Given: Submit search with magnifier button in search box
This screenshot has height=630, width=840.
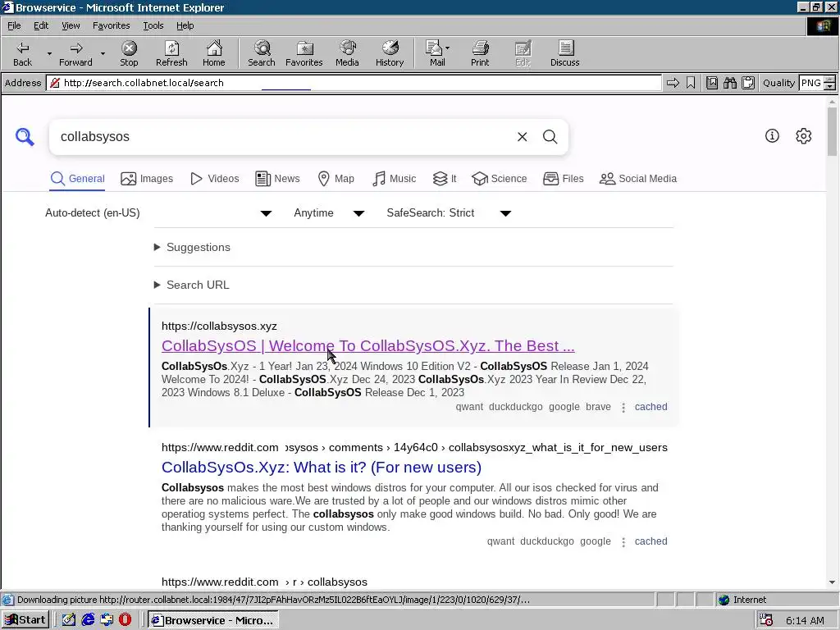Looking at the screenshot, I should coord(550,137).
